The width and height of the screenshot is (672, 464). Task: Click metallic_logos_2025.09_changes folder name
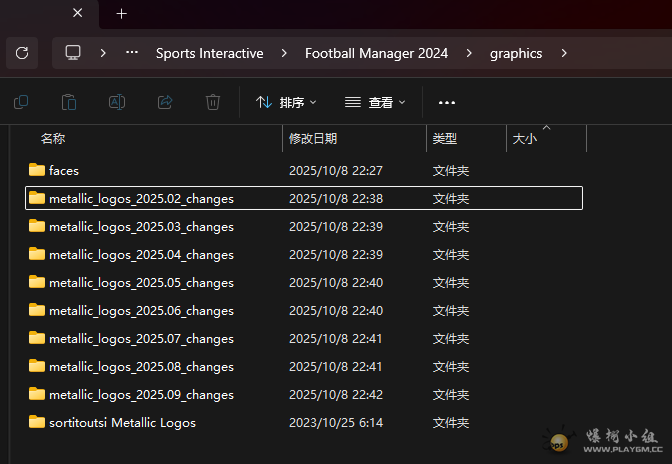[x=141, y=395]
